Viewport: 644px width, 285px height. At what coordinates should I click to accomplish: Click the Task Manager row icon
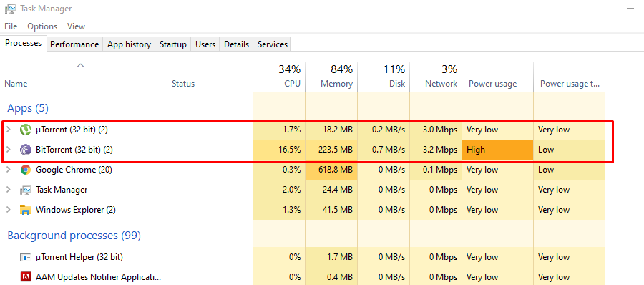tap(26, 190)
